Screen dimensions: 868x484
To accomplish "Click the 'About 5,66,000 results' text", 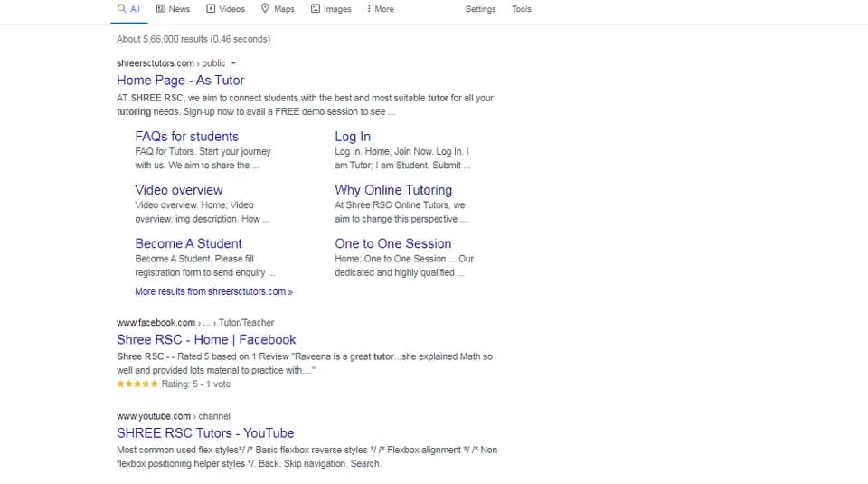I will point(193,39).
